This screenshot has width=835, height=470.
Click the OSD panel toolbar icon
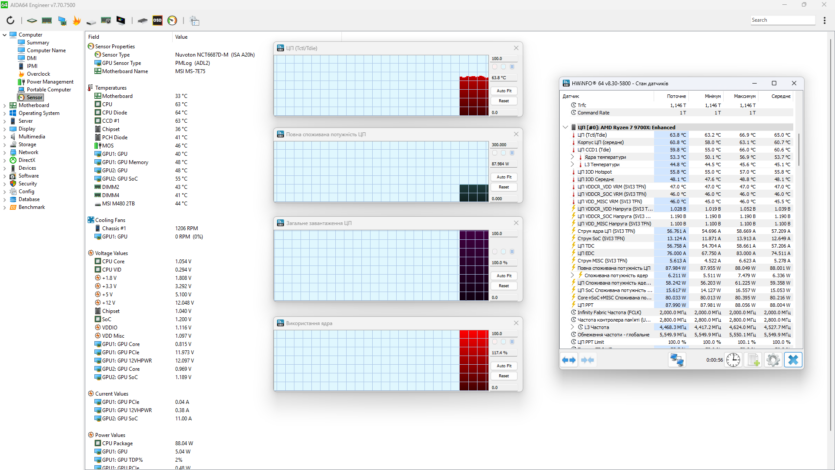click(x=157, y=20)
